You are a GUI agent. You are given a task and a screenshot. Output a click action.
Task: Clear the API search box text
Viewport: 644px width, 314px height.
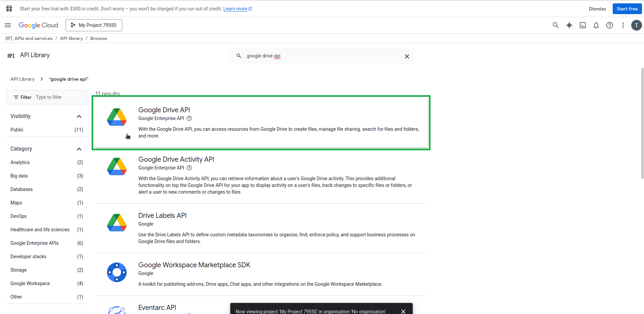[x=407, y=56]
